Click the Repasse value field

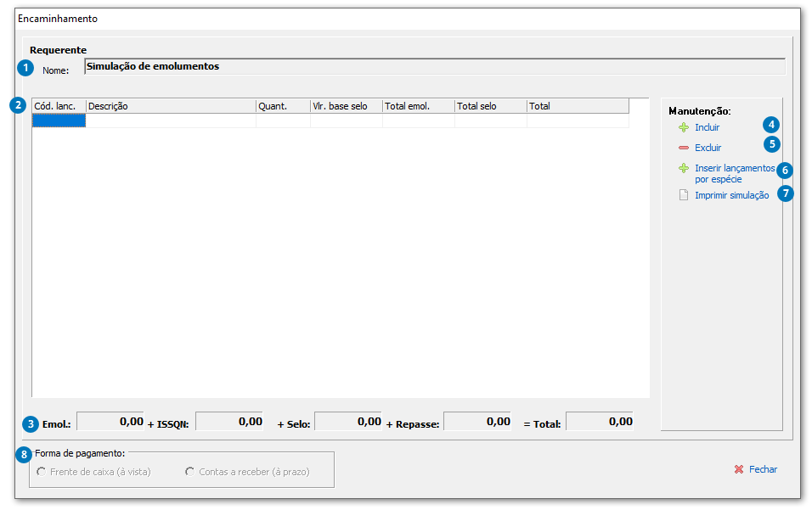477,422
